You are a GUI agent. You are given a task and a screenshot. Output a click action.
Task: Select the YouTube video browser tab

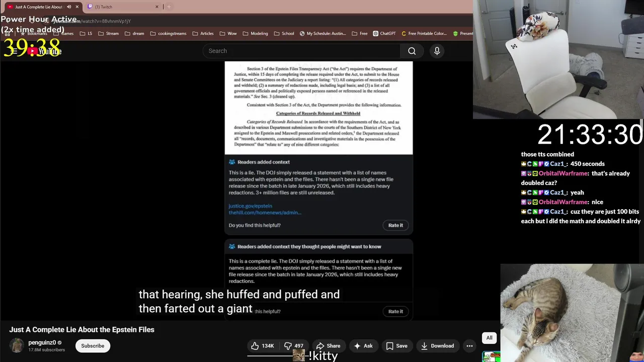point(42,7)
